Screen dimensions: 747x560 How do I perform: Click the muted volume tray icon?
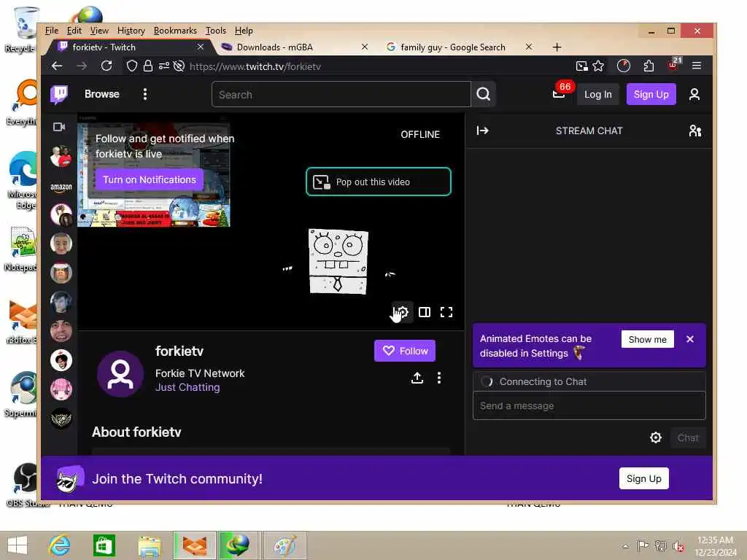(678, 546)
